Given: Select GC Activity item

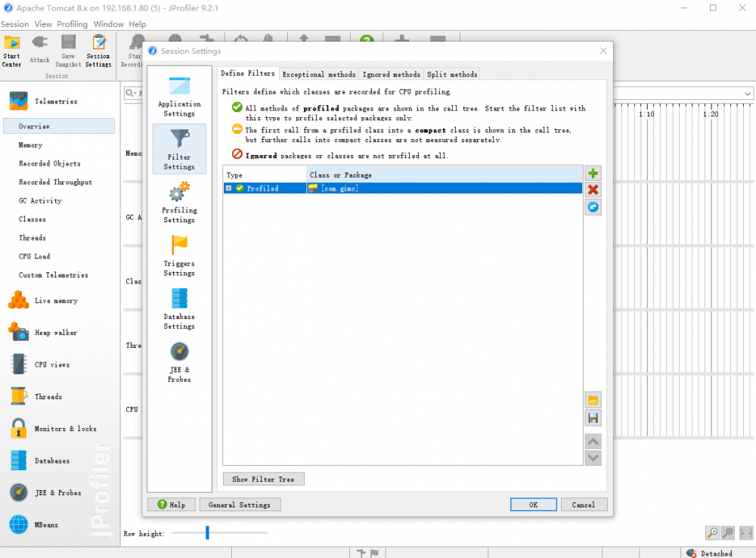Looking at the screenshot, I should coord(41,200).
